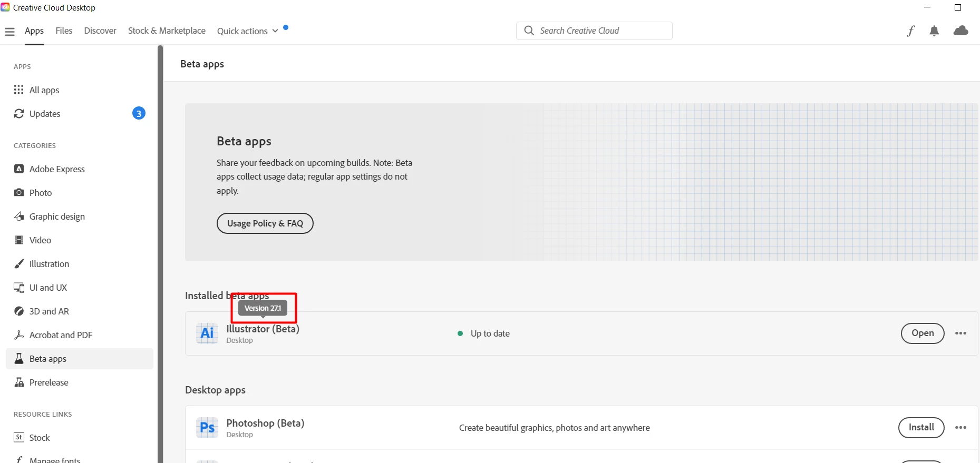Click the 'Beta apps' page header title
Image resolution: width=980 pixels, height=463 pixels.
pyautogui.click(x=202, y=64)
